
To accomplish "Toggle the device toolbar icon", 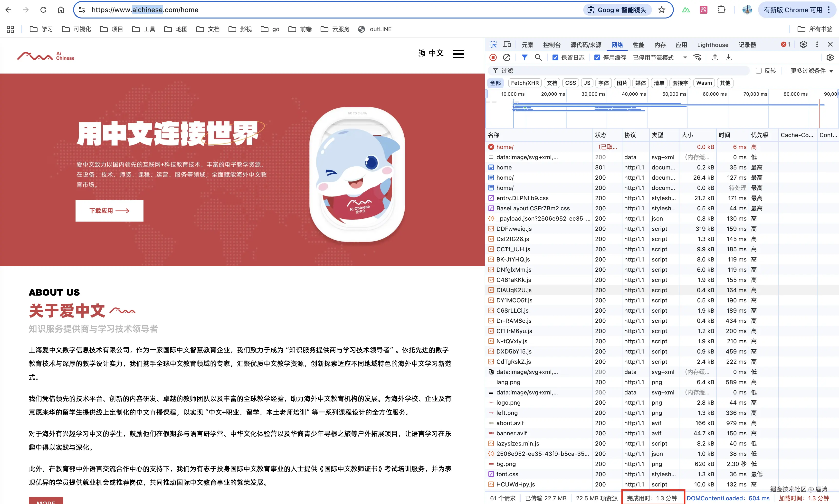I will [507, 45].
